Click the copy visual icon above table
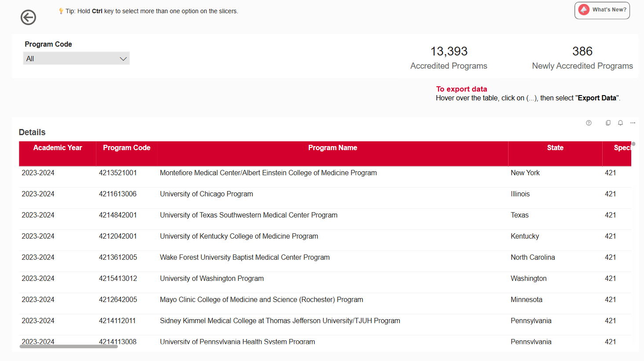The height and width of the screenshot is (361, 644). [x=608, y=123]
